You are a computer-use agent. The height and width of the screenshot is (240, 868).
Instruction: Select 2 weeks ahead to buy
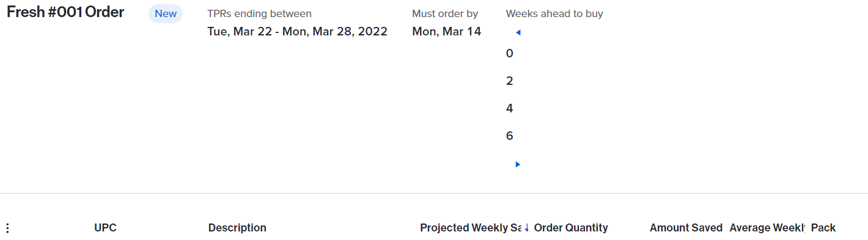[510, 81]
